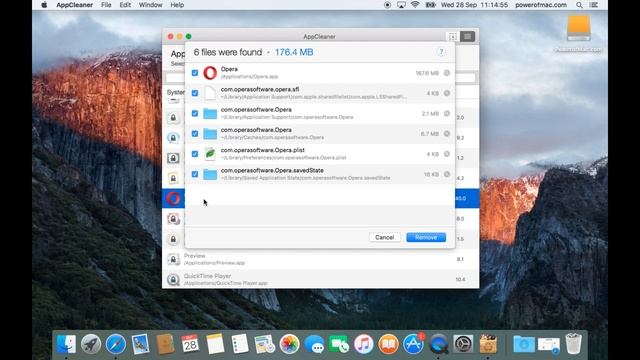Launch iTunes from the Dock
Screen dimensions: 640x360
click(364, 344)
